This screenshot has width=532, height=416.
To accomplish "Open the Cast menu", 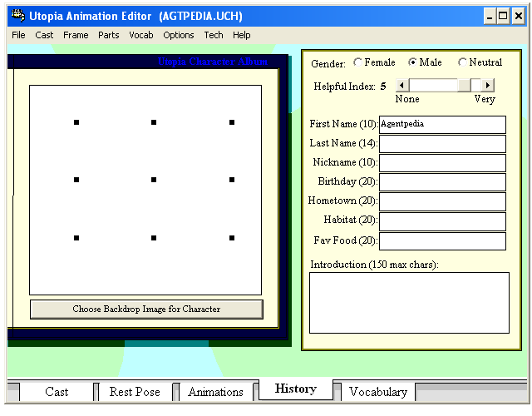I will click(44, 35).
